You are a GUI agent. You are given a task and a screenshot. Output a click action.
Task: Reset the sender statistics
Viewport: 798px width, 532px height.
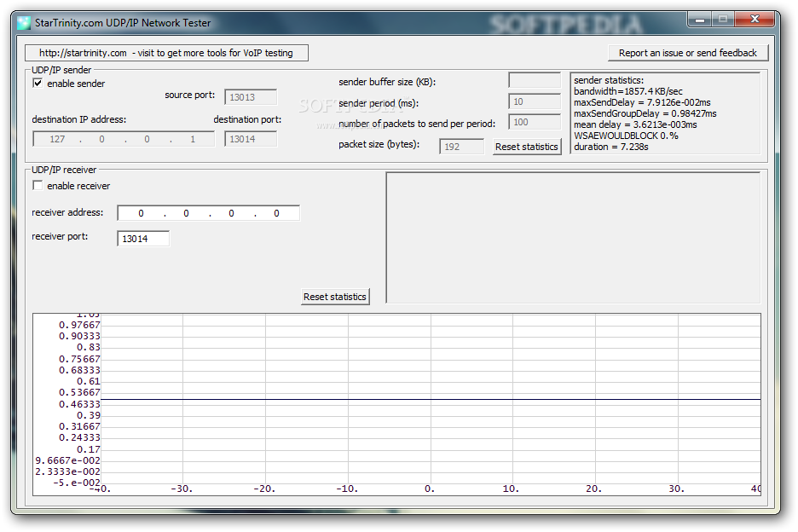(x=527, y=147)
